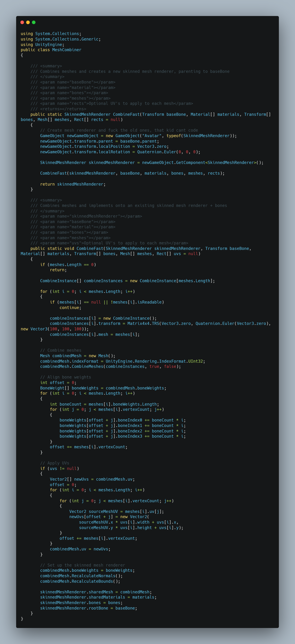295x644 pixels.
Task: Click '// Combine meshes' comment
Action: pos(61,350)
